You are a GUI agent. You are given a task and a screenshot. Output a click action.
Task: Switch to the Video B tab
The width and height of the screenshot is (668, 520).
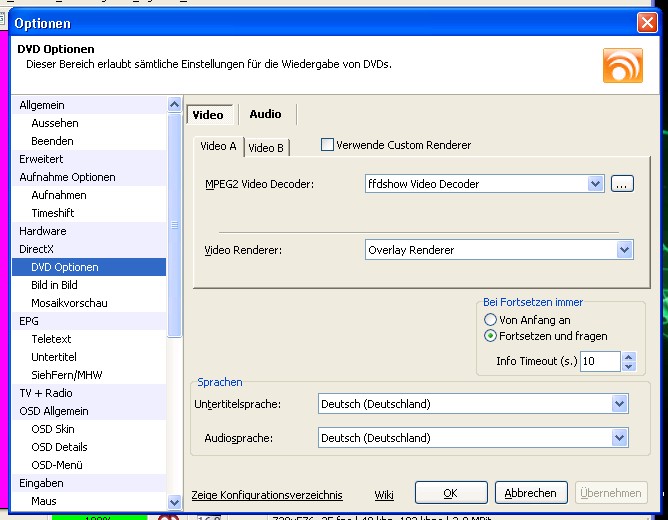[x=266, y=147]
